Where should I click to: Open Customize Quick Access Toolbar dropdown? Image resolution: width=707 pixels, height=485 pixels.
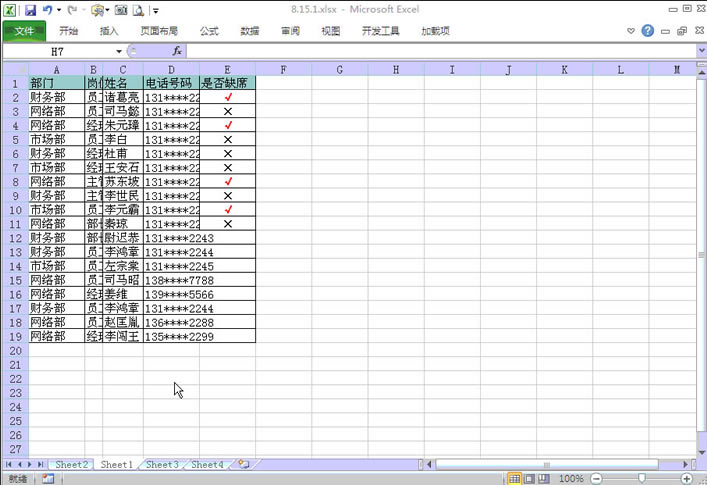(156, 10)
